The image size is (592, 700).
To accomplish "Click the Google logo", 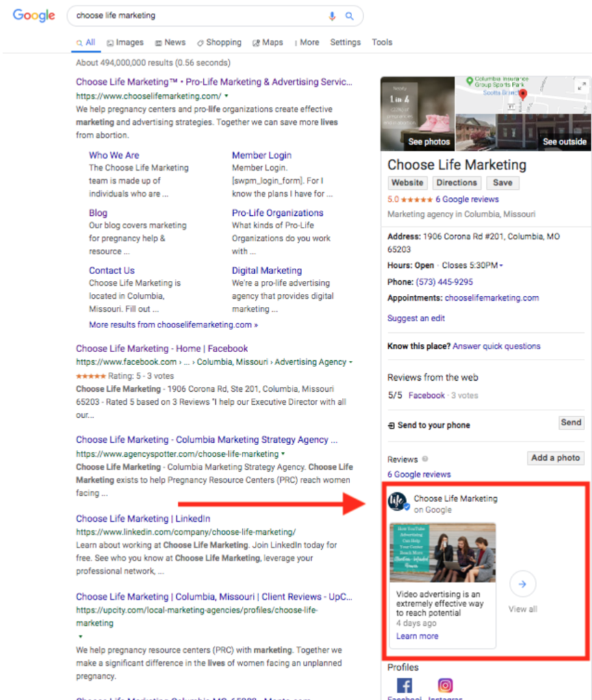I will pyautogui.click(x=34, y=15).
